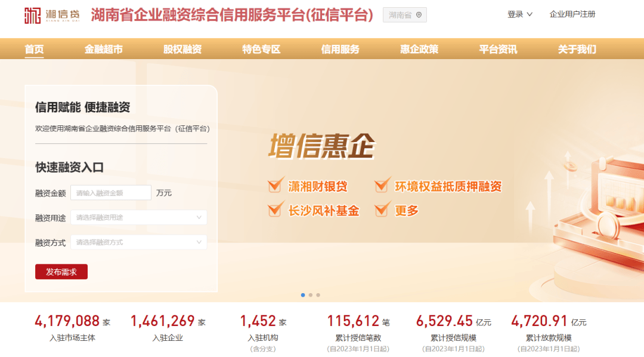Click the checkmark icon next to 潇湘财银贷
The image size is (644, 357).
pyautogui.click(x=275, y=185)
